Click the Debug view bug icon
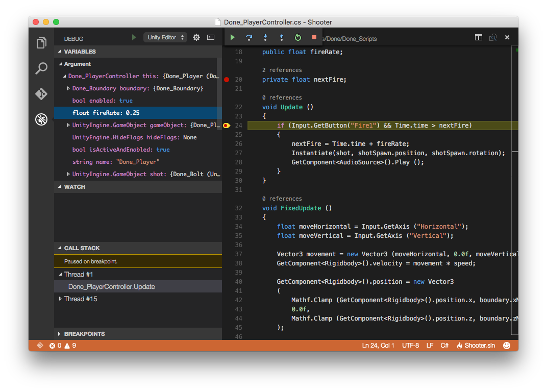Screen dimensions: 547x392 click(41, 119)
